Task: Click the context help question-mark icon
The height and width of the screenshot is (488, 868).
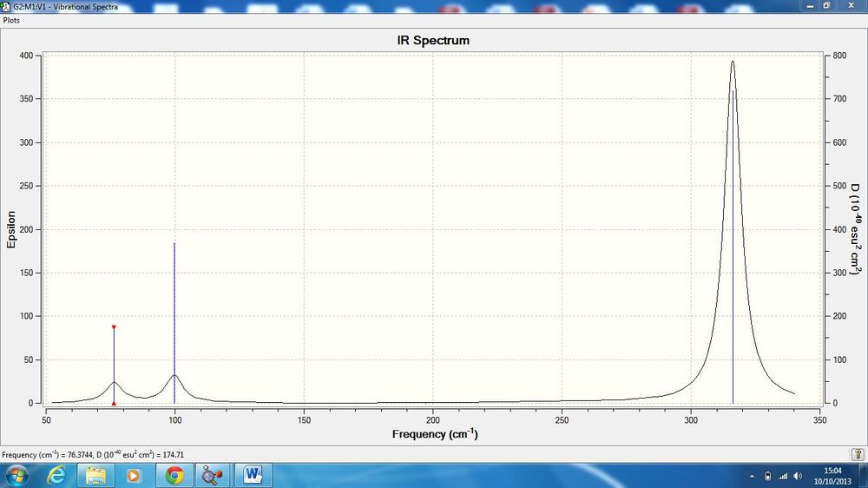Action: pyautogui.click(x=858, y=455)
